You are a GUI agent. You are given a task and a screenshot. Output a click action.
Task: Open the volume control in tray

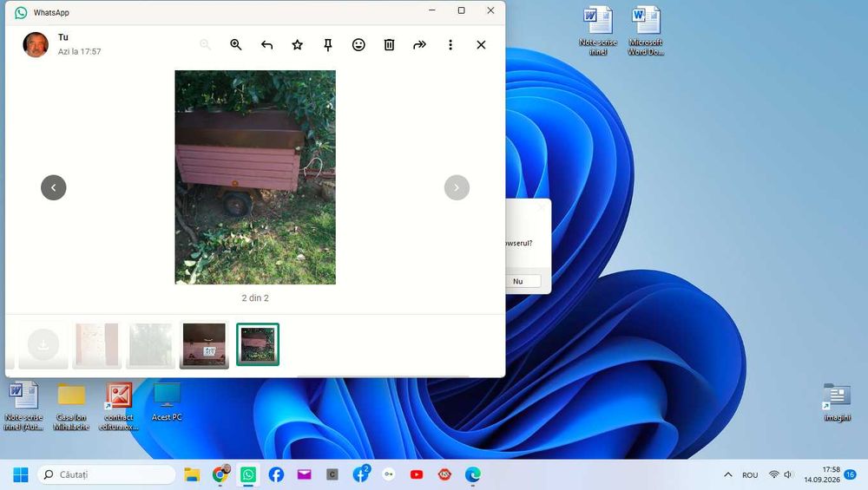[788, 474]
